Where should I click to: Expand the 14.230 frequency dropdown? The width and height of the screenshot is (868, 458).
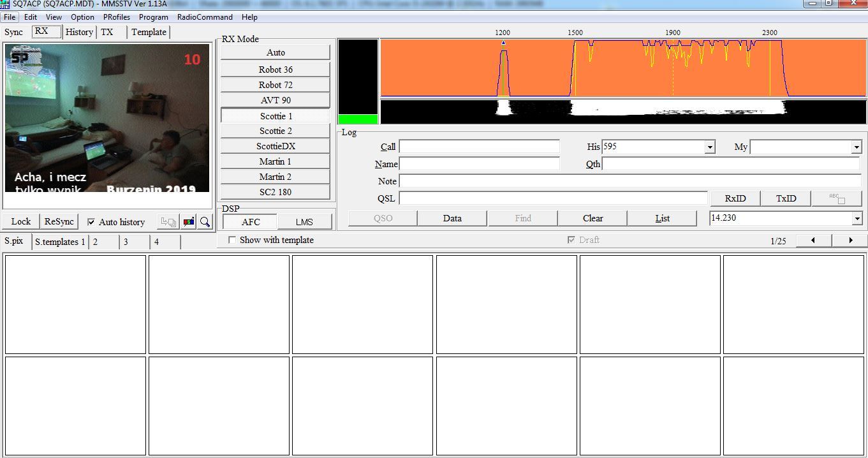(x=857, y=219)
